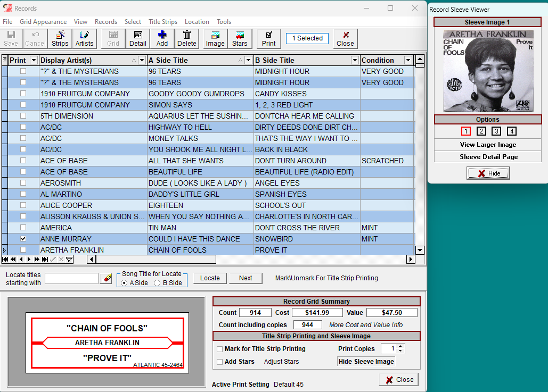Select sleeve image option 3
This screenshot has height=392, width=548.
pyautogui.click(x=496, y=131)
